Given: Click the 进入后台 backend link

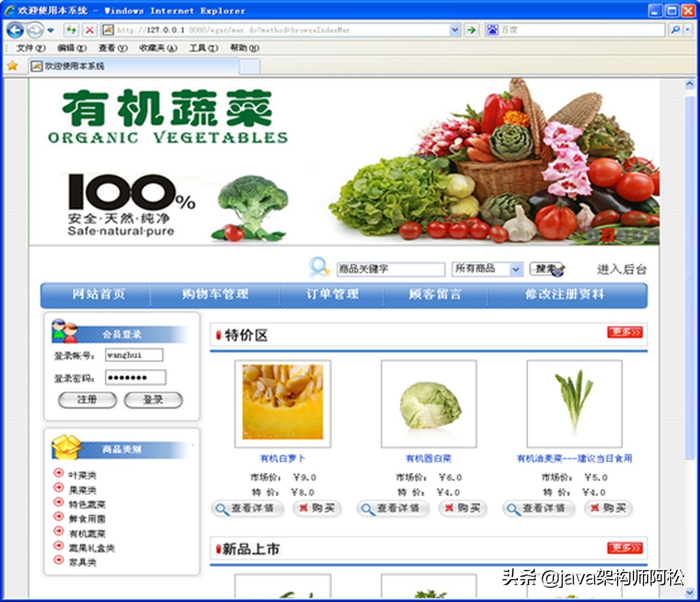Looking at the screenshot, I should (x=623, y=269).
